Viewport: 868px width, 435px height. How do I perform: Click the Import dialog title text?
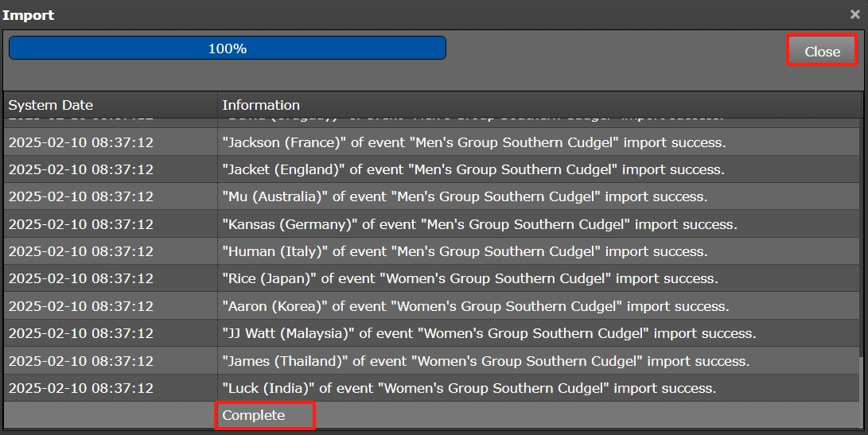[x=29, y=14]
